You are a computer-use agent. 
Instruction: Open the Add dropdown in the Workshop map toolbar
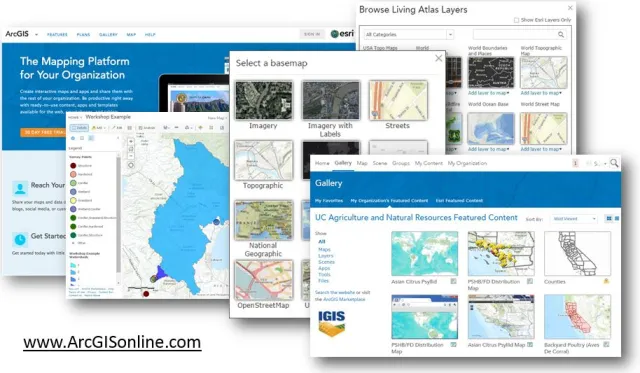pos(99,128)
